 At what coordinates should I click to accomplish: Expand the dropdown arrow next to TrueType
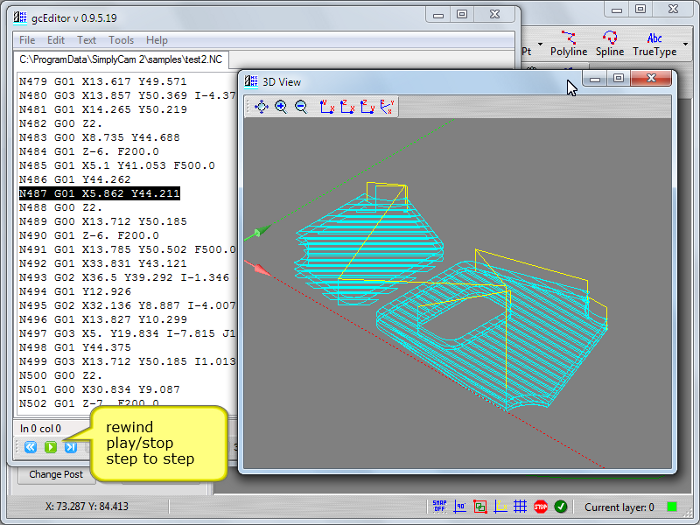686,45
